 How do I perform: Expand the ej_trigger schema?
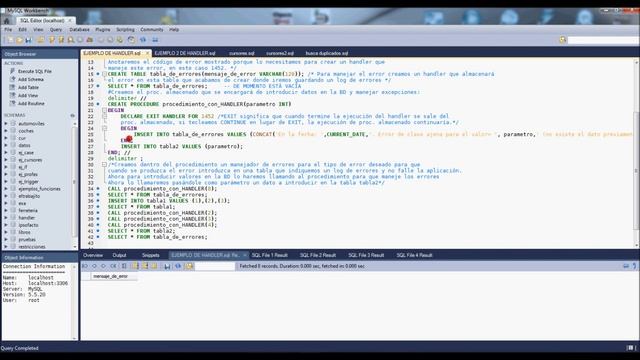coord(6,182)
